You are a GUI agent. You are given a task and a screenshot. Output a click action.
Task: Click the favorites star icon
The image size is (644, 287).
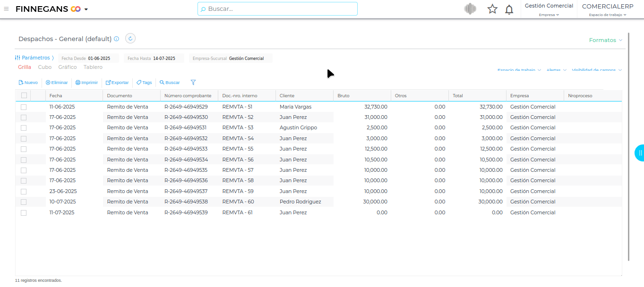(x=492, y=9)
